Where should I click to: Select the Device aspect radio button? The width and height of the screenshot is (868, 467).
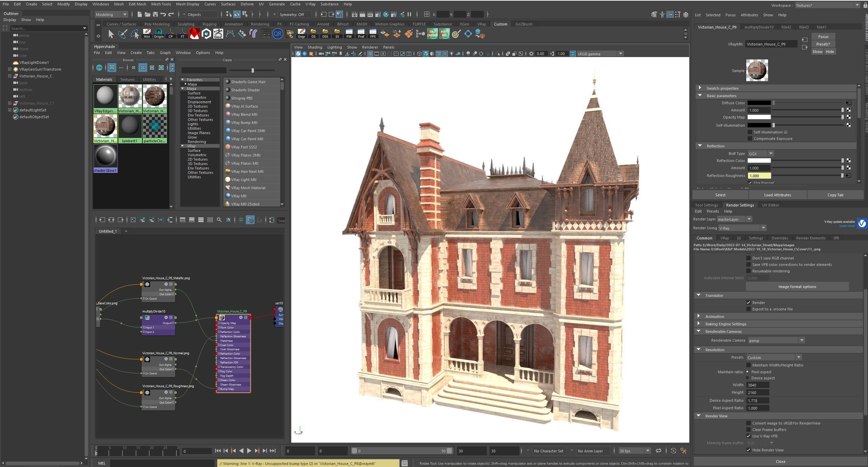[747, 378]
